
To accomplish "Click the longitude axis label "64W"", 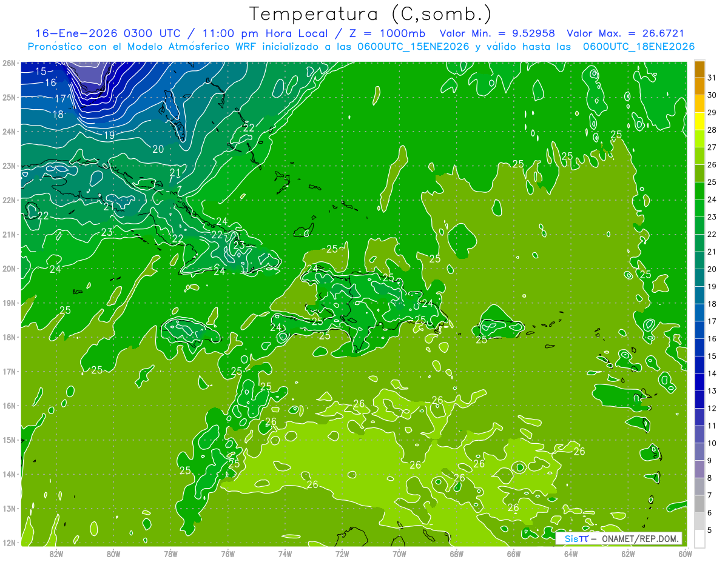I will click(x=570, y=554).
